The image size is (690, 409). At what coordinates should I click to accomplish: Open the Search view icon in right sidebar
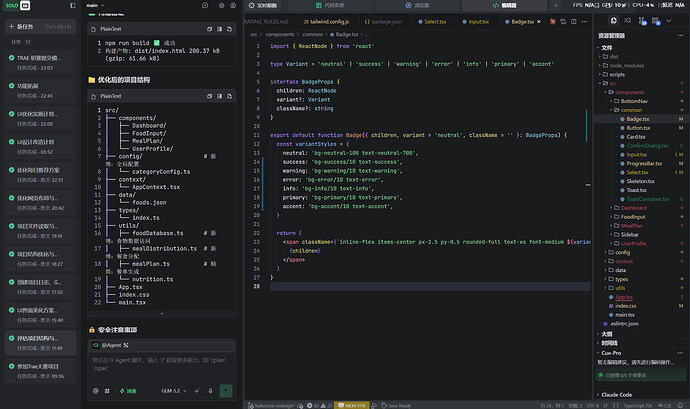click(628, 21)
